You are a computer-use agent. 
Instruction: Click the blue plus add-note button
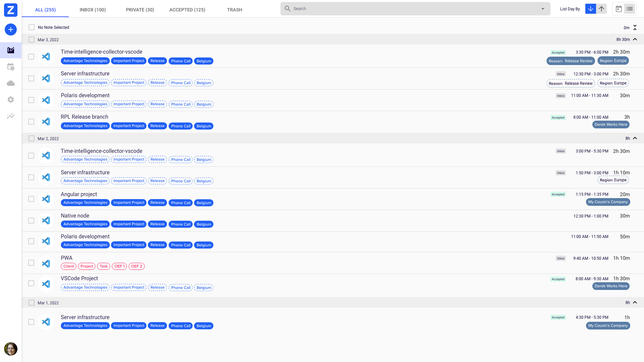click(11, 29)
